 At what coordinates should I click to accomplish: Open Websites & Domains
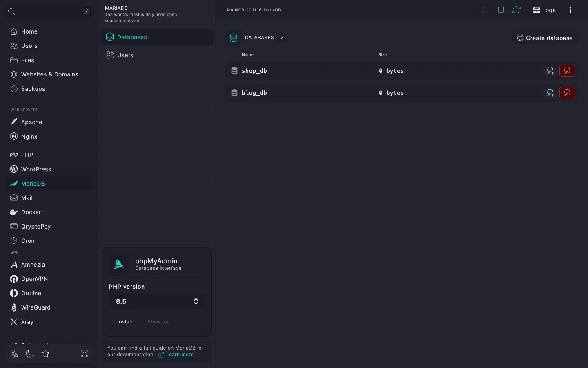coord(49,74)
